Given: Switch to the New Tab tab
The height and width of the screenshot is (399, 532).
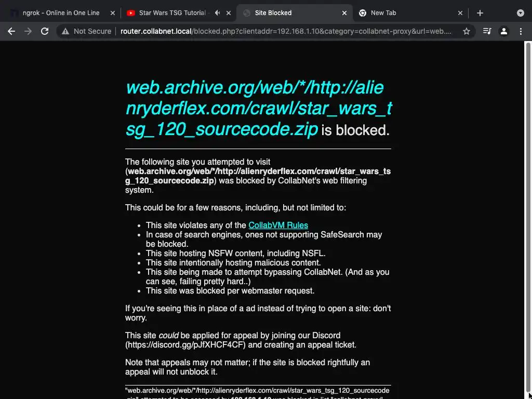Looking at the screenshot, I should (x=383, y=13).
